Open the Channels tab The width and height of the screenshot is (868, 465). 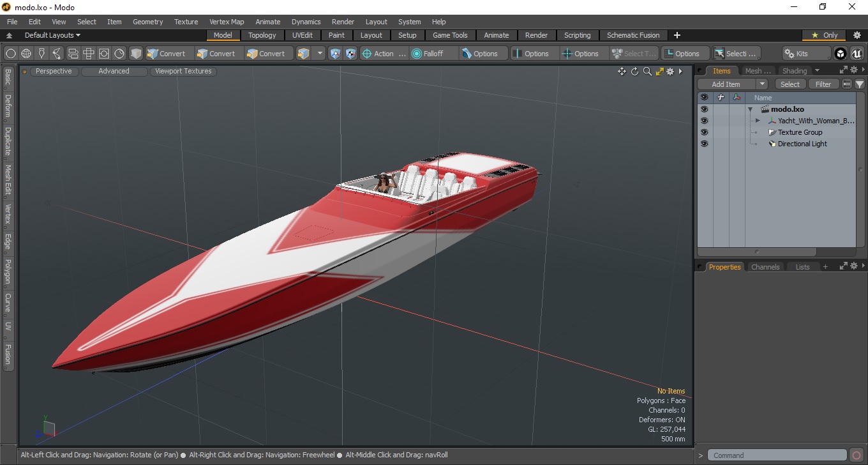point(765,267)
